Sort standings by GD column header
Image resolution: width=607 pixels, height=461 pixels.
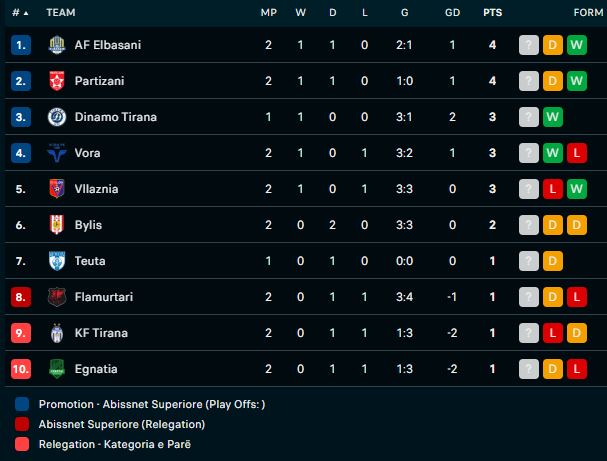pyautogui.click(x=452, y=13)
